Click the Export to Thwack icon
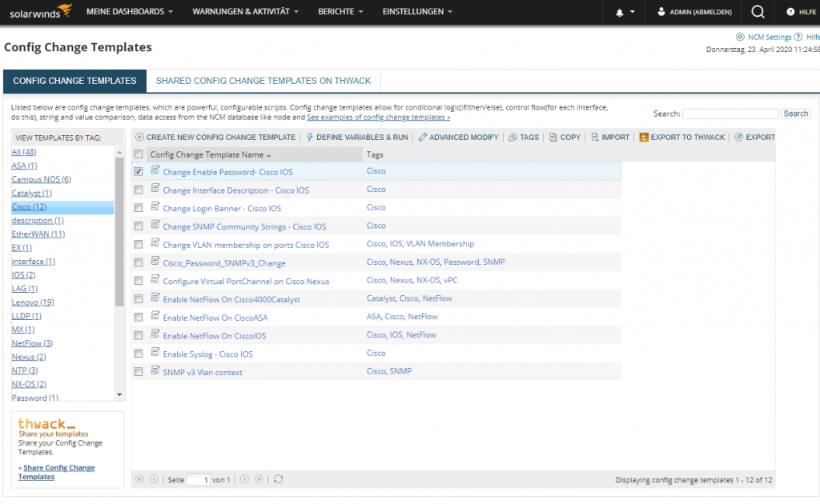820x504 pixels. [644, 138]
